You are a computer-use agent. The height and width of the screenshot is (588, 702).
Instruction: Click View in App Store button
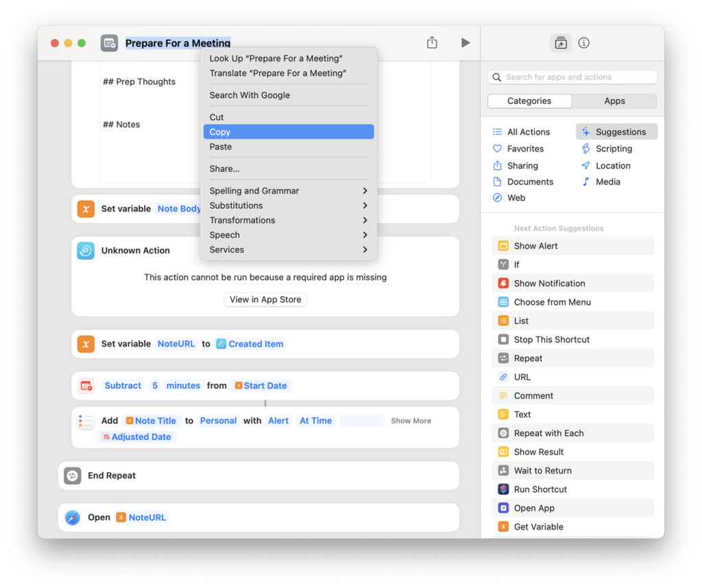point(265,299)
